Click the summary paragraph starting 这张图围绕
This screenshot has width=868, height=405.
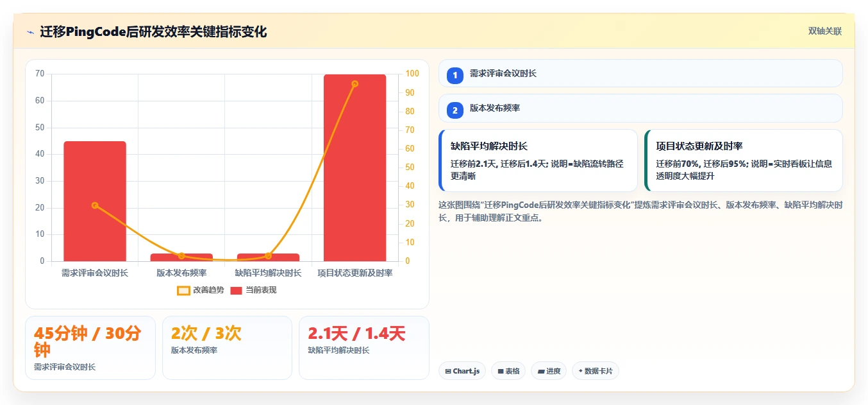[x=640, y=211]
